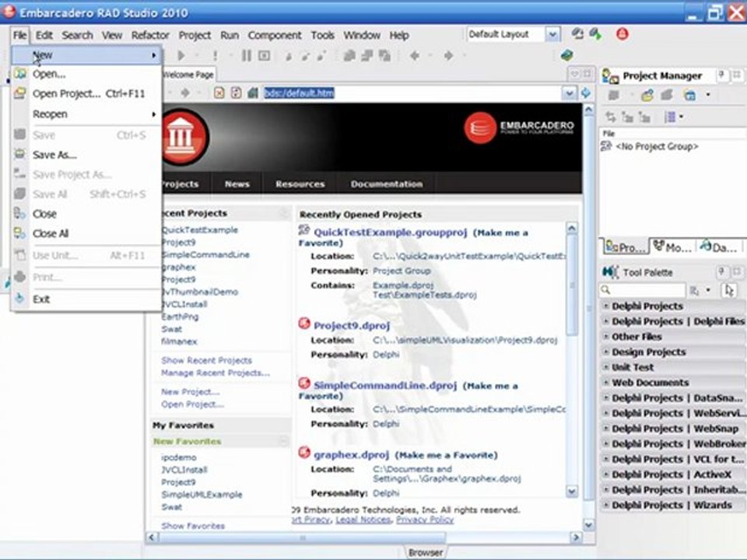Click the green help book icon

coord(567,55)
